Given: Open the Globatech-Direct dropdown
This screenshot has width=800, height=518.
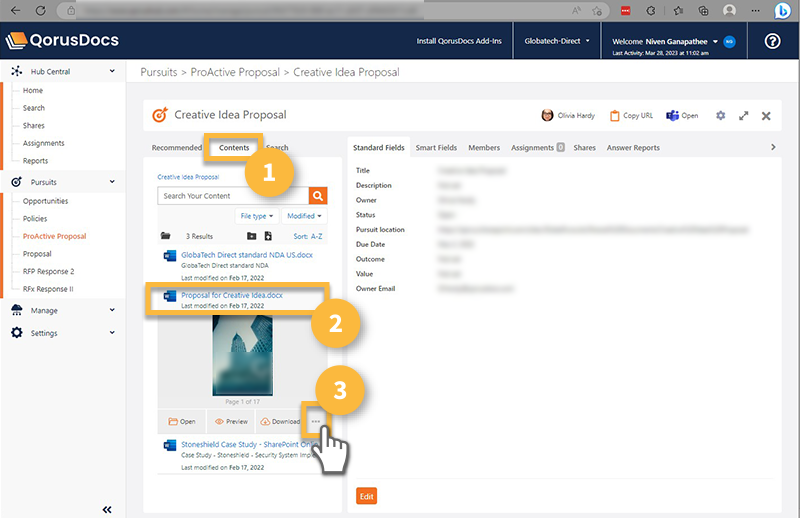Looking at the screenshot, I should point(557,41).
